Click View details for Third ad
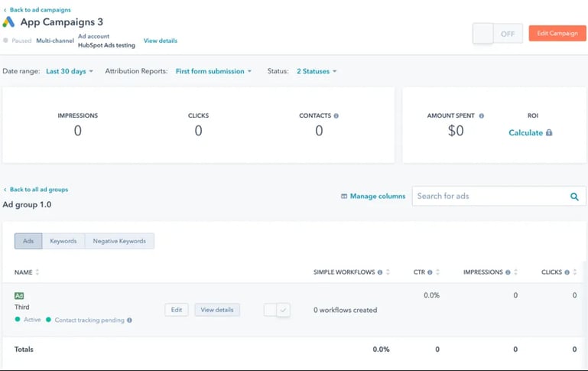Viewport: 588px width, 371px height. pos(217,310)
